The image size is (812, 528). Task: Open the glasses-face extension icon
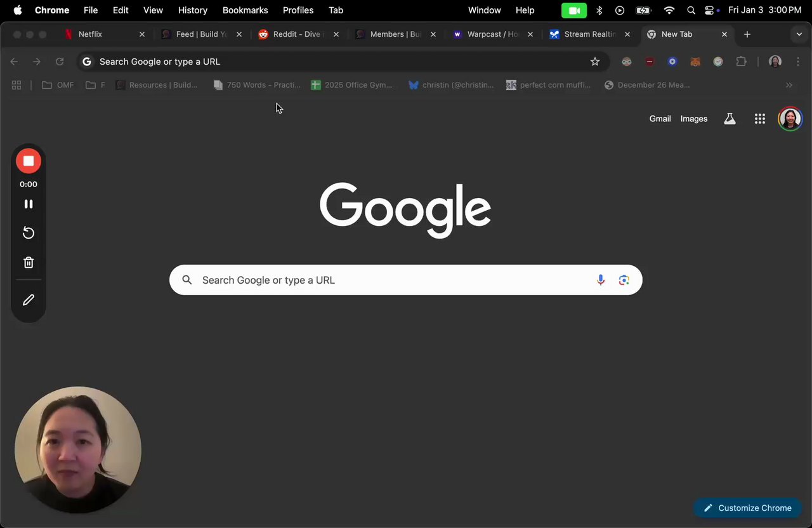(x=627, y=62)
